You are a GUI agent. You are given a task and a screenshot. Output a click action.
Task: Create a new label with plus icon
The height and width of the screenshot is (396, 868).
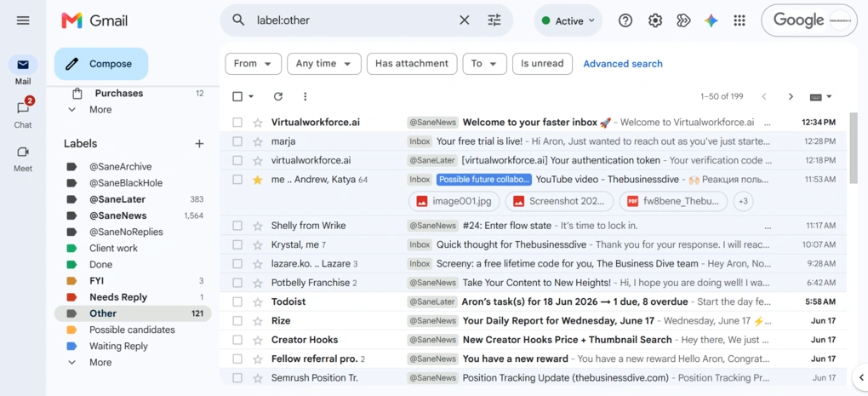click(x=199, y=143)
